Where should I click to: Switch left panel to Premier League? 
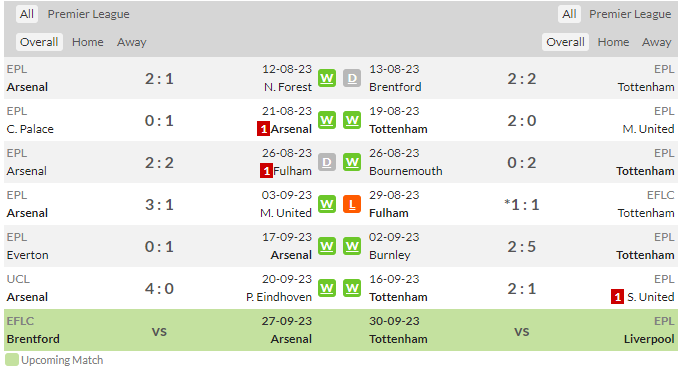(88, 14)
